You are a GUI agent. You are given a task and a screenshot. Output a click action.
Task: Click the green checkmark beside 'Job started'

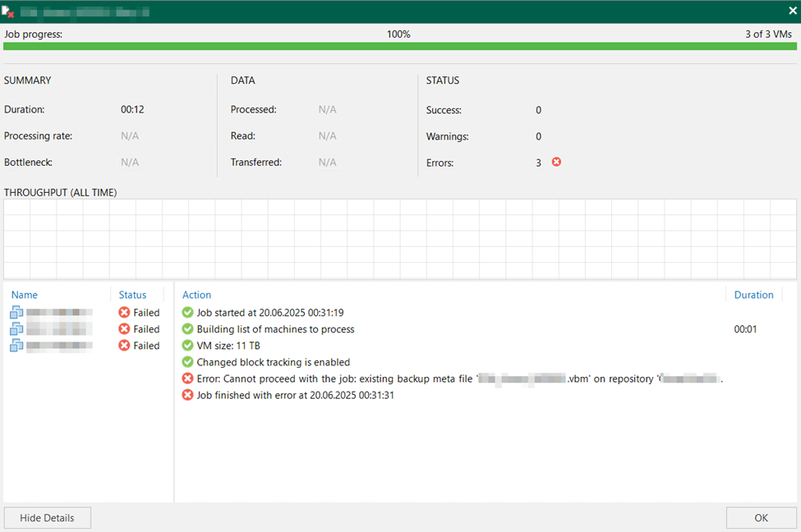click(187, 313)
